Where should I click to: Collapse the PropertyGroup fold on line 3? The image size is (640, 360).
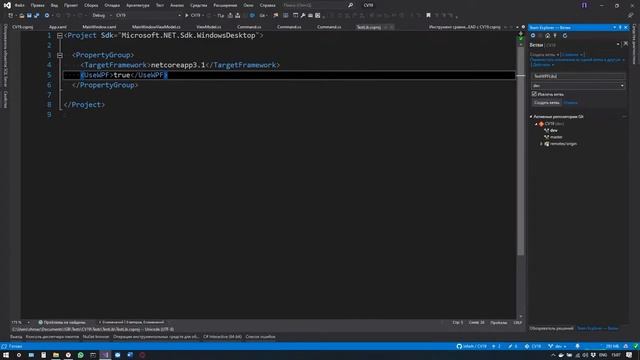click(x=60, y=55)
